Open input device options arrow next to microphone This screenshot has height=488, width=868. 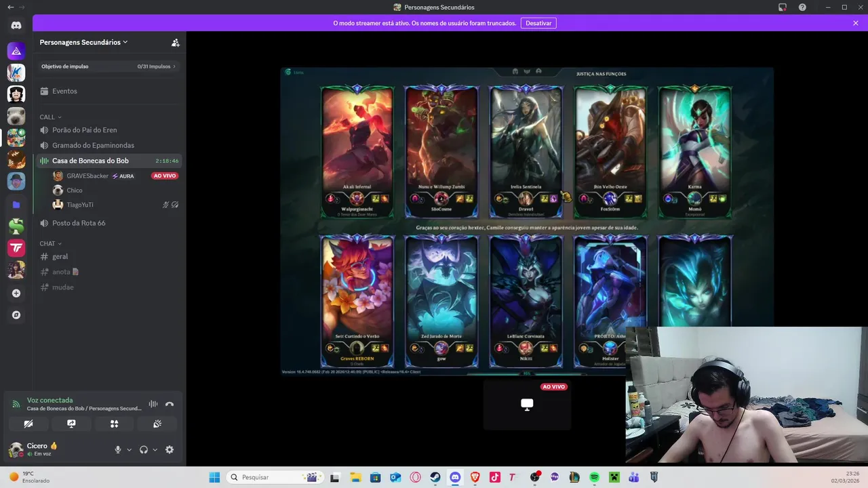point(129,449)
